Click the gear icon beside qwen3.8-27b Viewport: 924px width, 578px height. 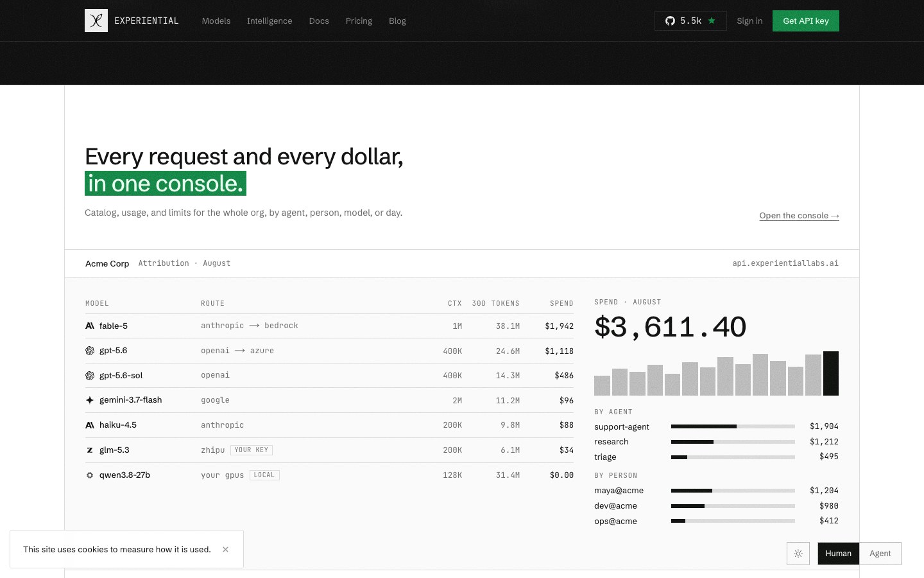[x=90, y=475]
